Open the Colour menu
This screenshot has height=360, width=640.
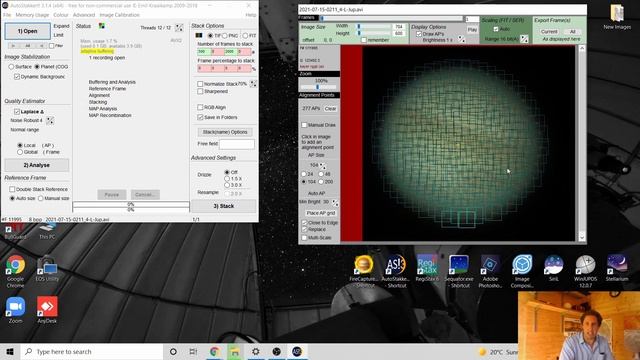tap(61, 15)
